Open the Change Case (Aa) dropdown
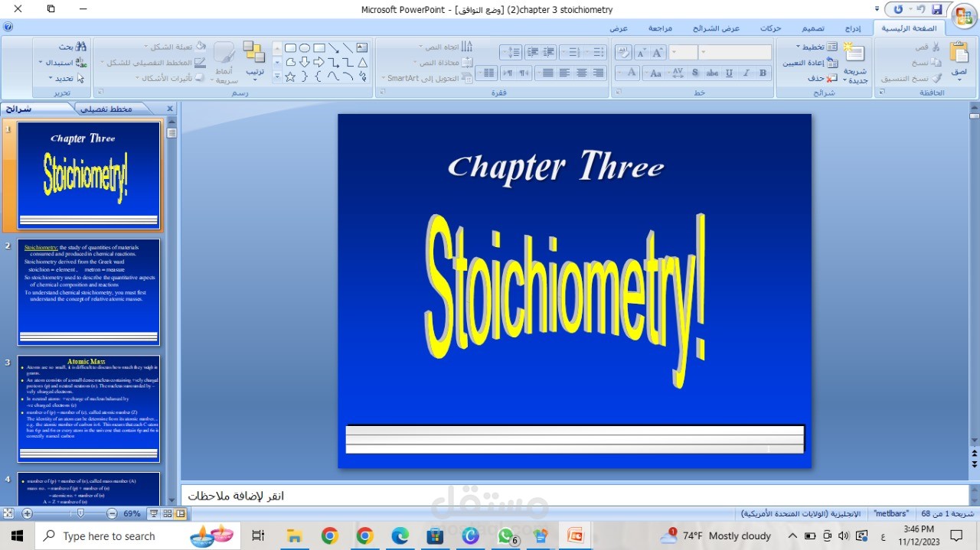Viewport: 980px width, 550px height. (653, 73)
